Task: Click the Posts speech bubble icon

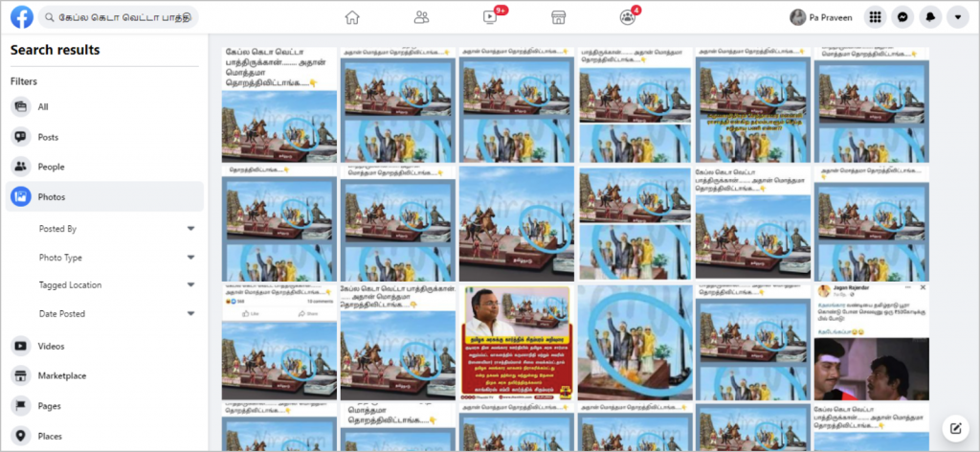Action: pyautogui.click(x=21, y=137)
